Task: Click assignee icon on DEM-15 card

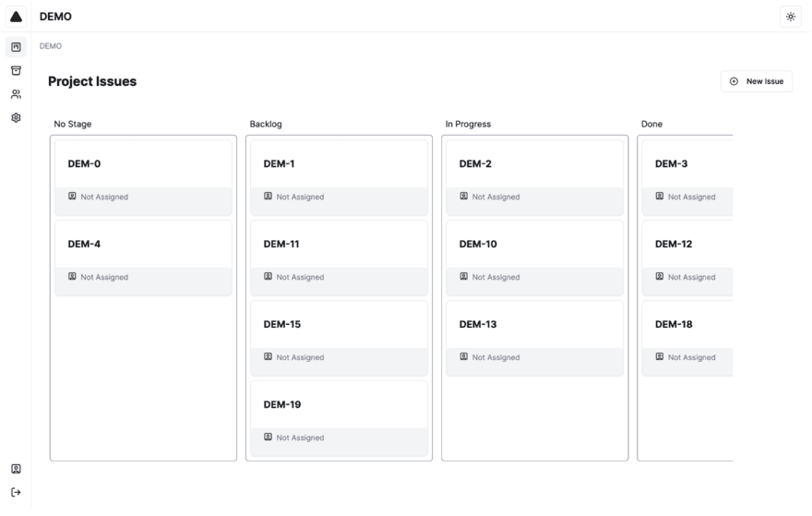Action: 268,356
